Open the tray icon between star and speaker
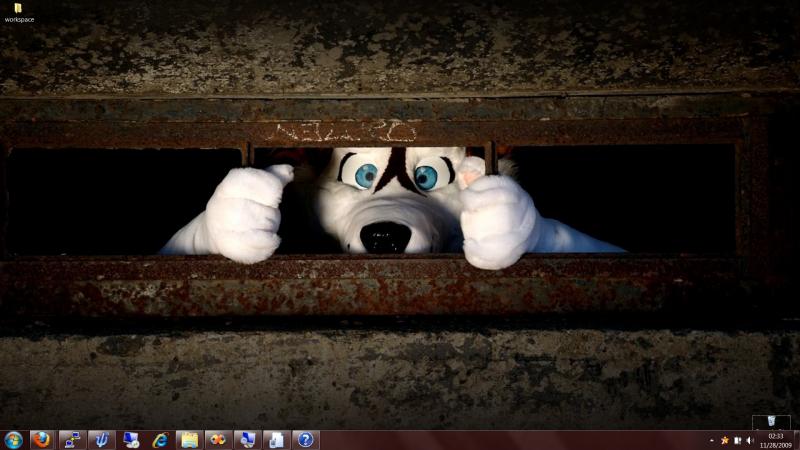Viewport: 800px width, 450px height. tap(737, 441)
